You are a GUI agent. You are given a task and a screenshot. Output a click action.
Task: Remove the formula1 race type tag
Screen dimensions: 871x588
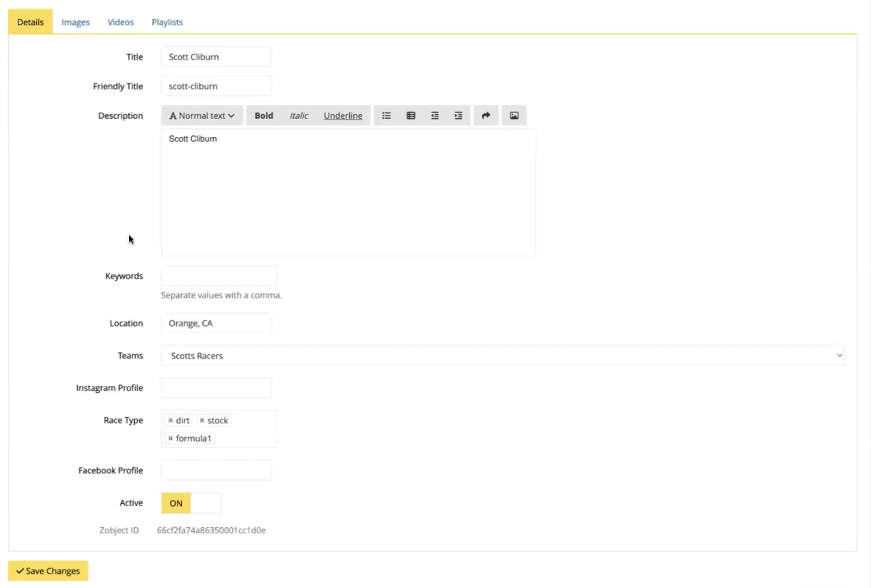[171, 438]
